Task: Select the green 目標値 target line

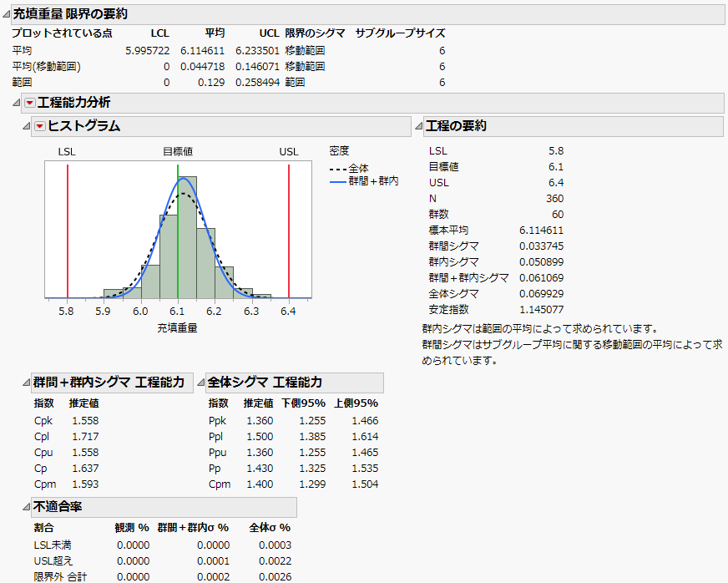Action: [x=178, y=231]
